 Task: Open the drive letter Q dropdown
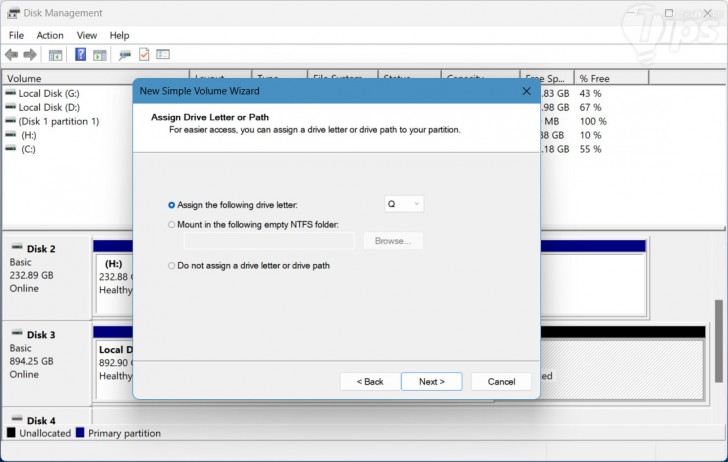tap(404, 204)
